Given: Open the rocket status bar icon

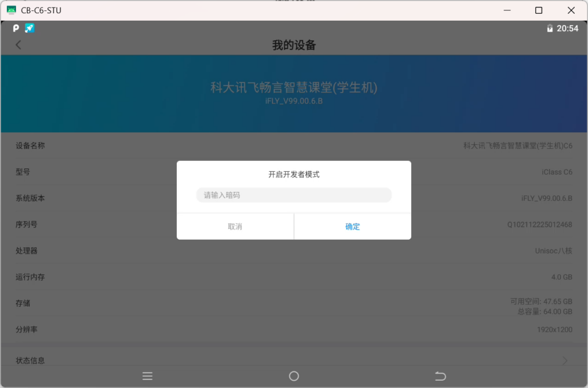Looking at the screenshot, I should pyautogui.click(x=30, y=28).
